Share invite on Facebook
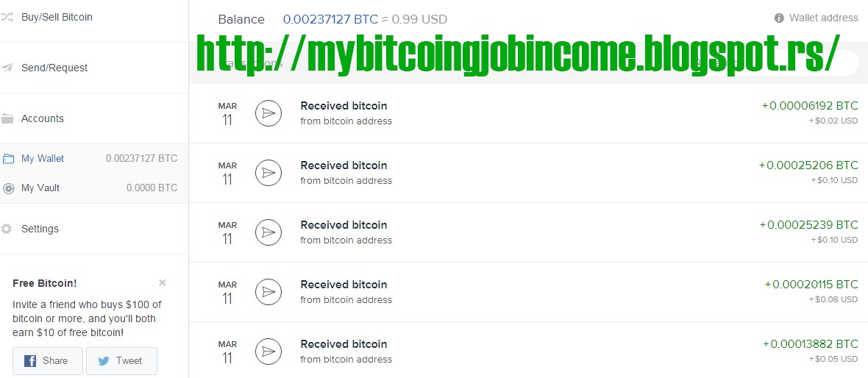The height and width of the screenshot is (378, 868). (x=48, y=361)
